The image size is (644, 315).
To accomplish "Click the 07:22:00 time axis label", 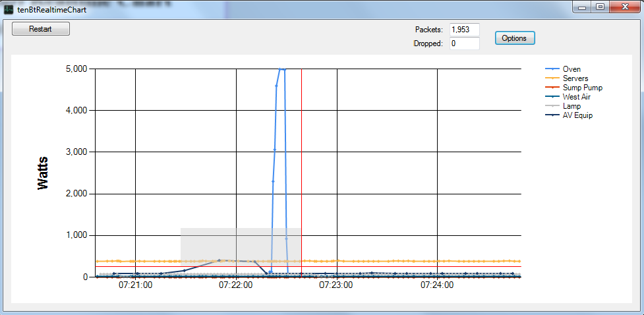I will 236,285.
